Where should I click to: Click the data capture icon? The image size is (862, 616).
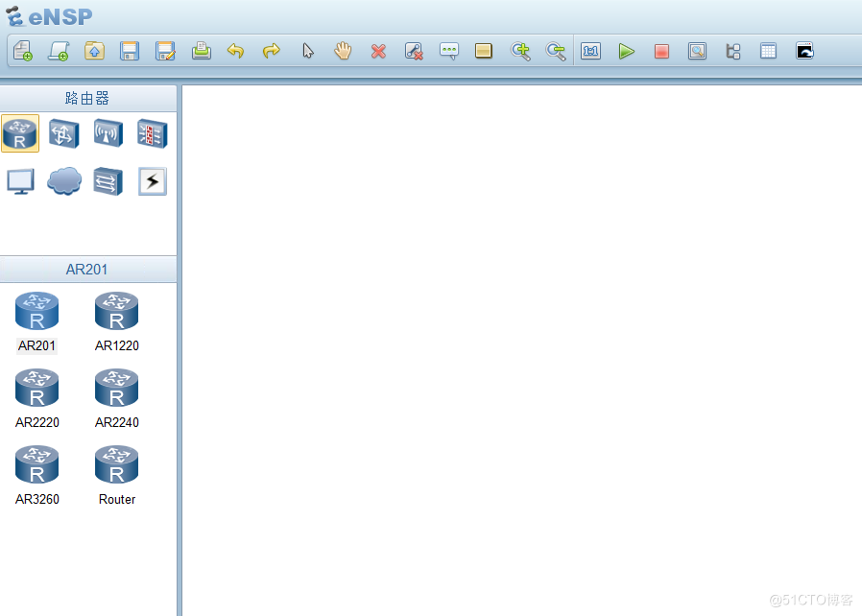(x=697, y=51)
